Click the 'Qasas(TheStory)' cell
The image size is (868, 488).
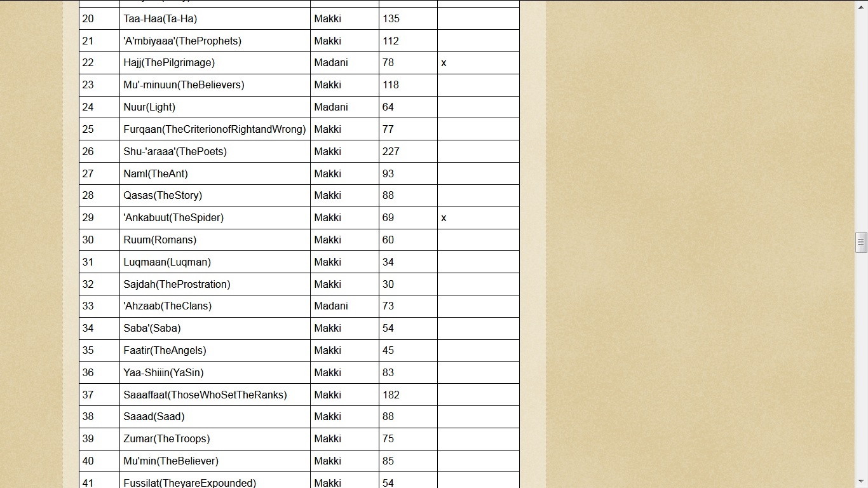click(x=215, y=196)
